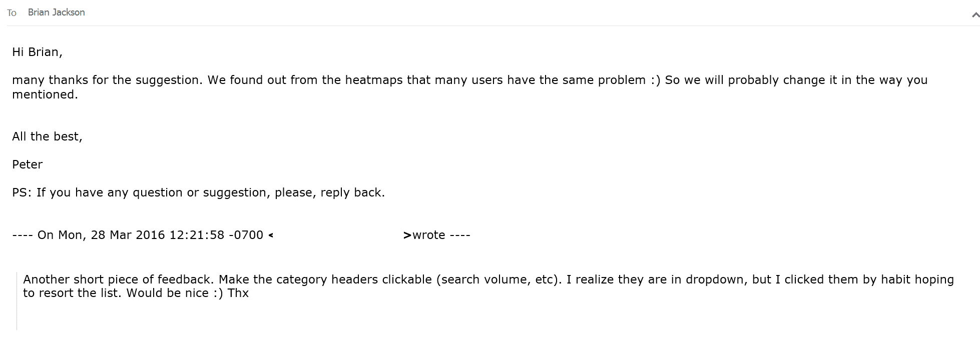Open the Brian Jackson recipient contact

(56, 12)
